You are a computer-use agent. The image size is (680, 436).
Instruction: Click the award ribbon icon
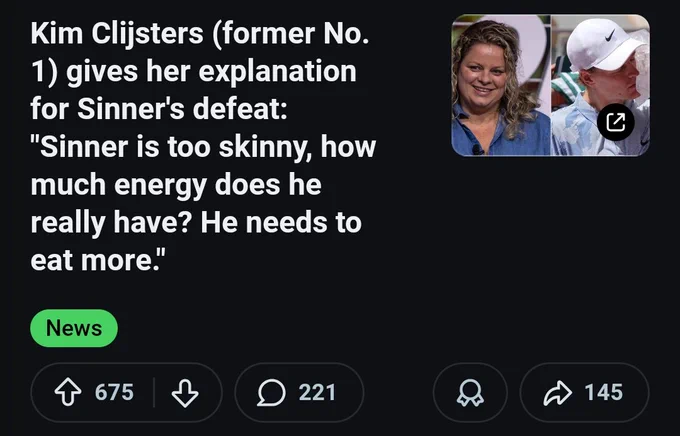(470, 393)
